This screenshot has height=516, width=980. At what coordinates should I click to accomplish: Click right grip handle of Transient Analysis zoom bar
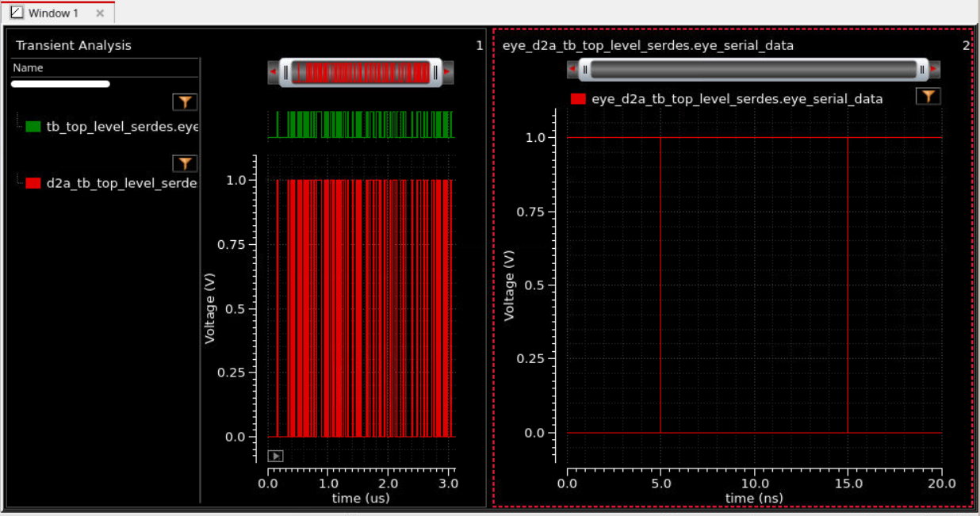[435, 72]
